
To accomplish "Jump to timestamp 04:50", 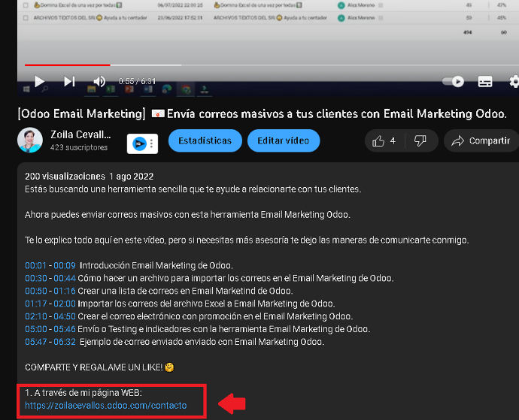I will 65,316.
